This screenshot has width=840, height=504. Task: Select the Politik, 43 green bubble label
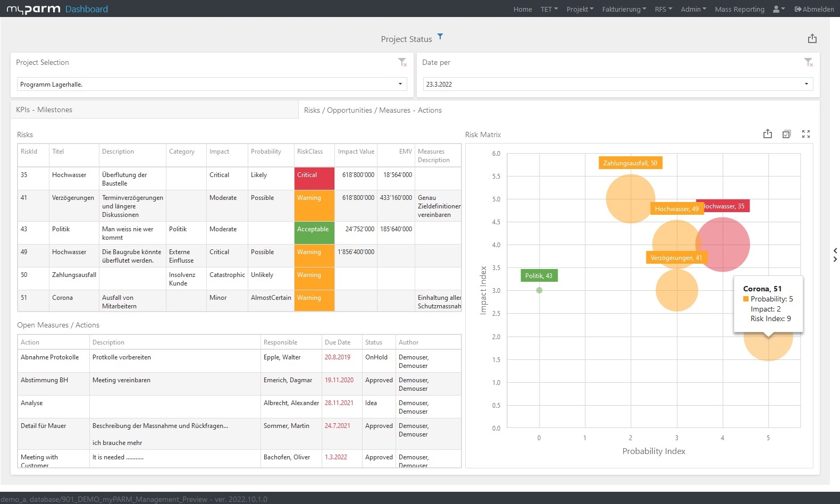click(x=539, y=275)
